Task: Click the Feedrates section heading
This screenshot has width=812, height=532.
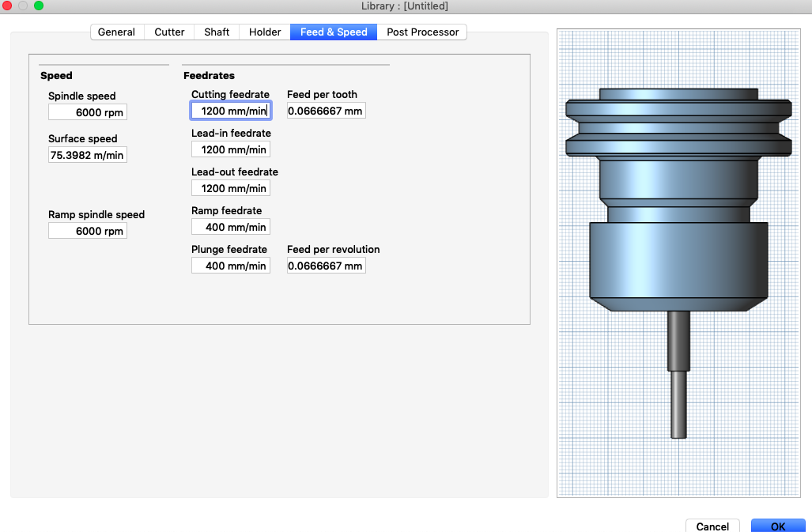Action: pyautogui.click(x=209, y=76)
